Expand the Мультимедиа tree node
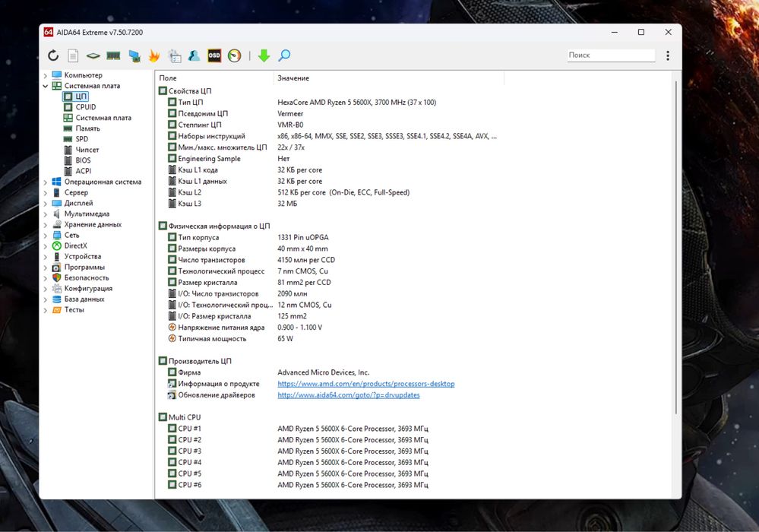The image size is (759, 532). (46, 214)
